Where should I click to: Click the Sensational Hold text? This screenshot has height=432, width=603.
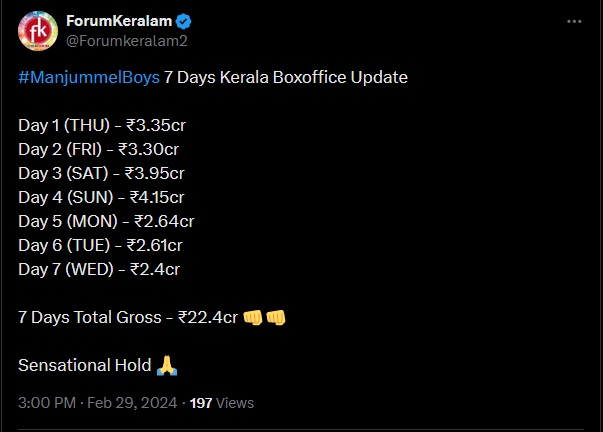coord(85,365)
